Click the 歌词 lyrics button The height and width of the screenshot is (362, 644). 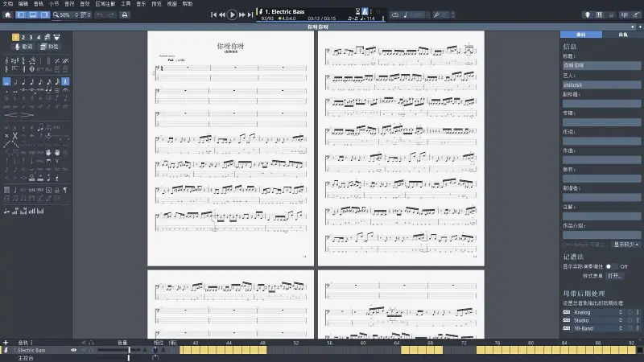[x=24, y=47]
